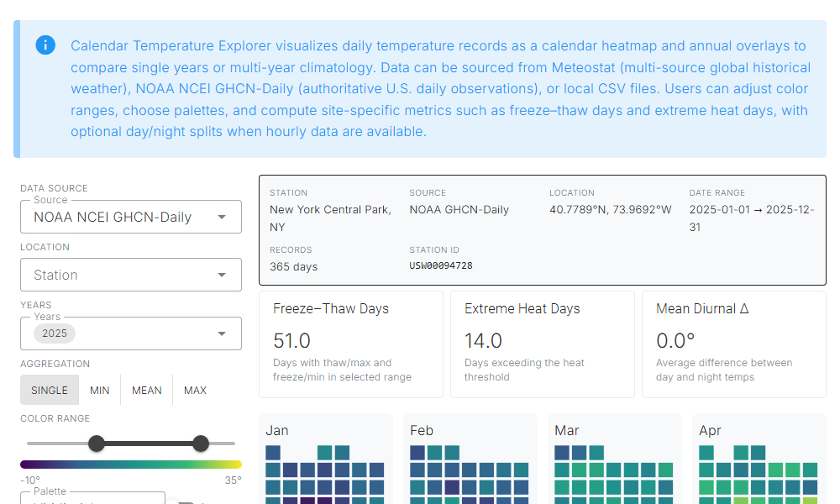Click the Mean Diurnal Δ metric card
The height and width of the screenshot is (504, 840).
[733, 344]
